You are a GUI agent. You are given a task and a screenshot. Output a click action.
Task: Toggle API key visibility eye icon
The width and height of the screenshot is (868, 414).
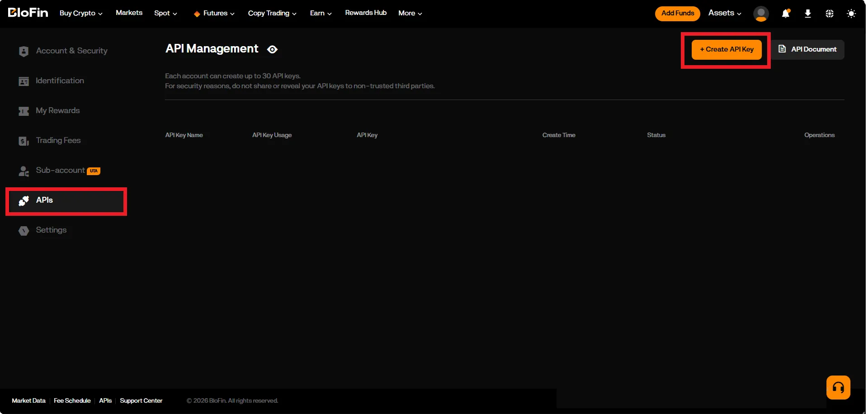click(x=272, y=49)
